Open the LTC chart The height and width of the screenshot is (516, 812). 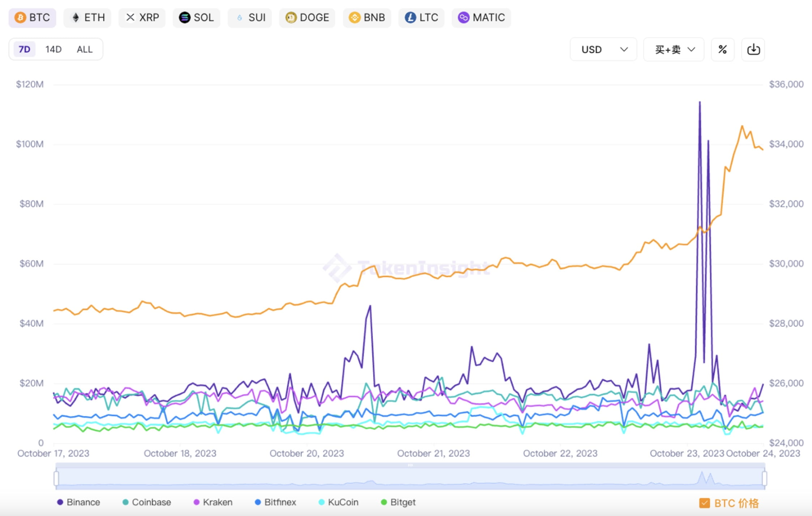coord(421,17)
